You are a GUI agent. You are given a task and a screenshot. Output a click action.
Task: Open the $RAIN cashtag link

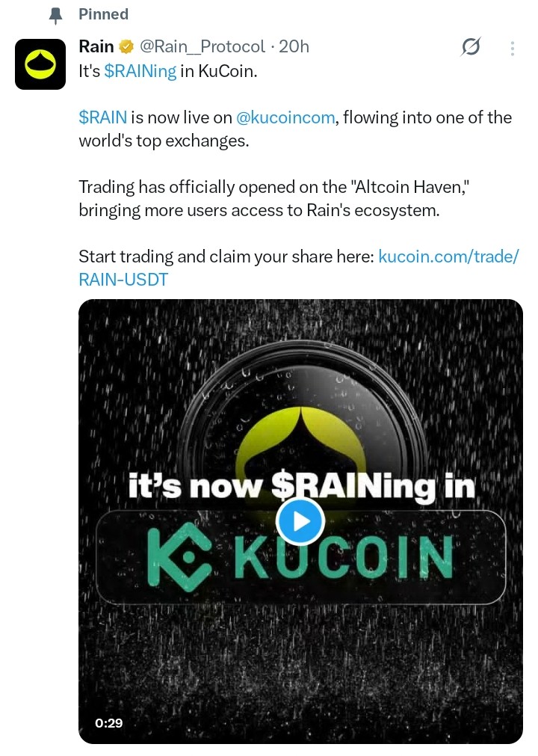[x=103, y=117]
